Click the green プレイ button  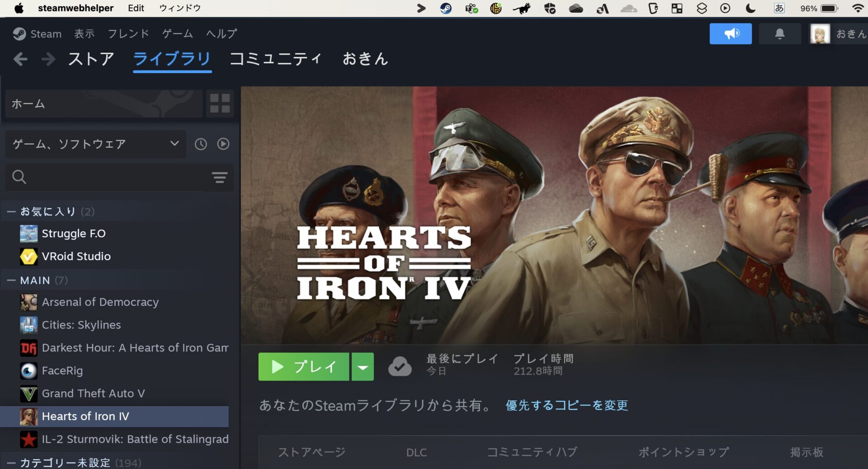[x=304, y=366]
